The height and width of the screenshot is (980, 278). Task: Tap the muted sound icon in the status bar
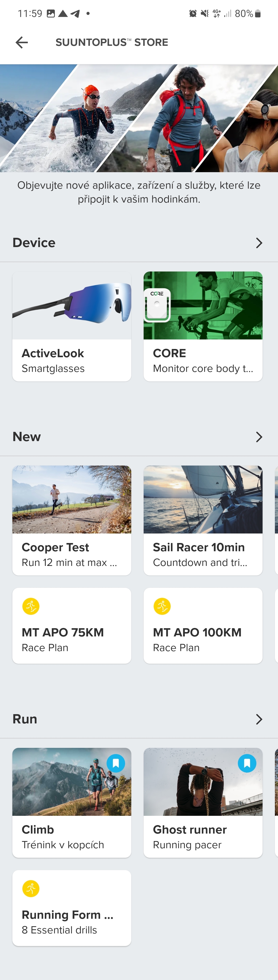[205, 14]
